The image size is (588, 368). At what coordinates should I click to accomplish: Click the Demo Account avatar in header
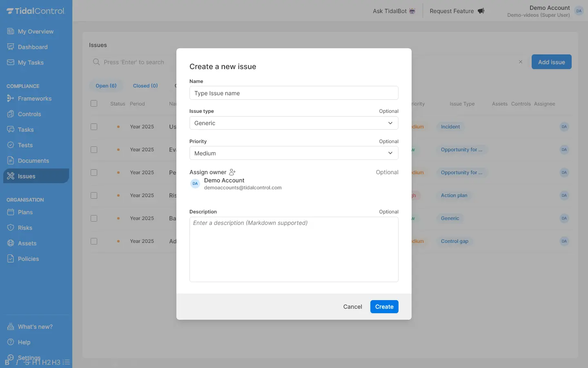pos(579,11)
